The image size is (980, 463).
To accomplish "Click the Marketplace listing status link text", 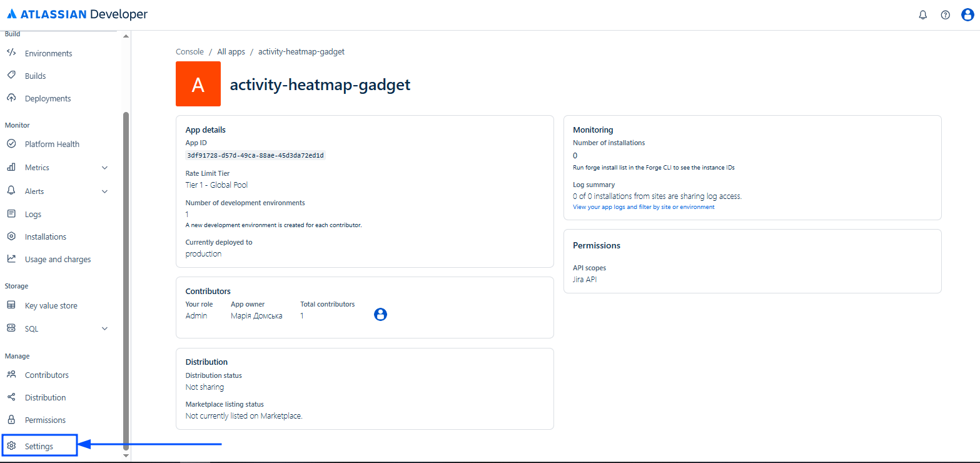I will (244, 416).
